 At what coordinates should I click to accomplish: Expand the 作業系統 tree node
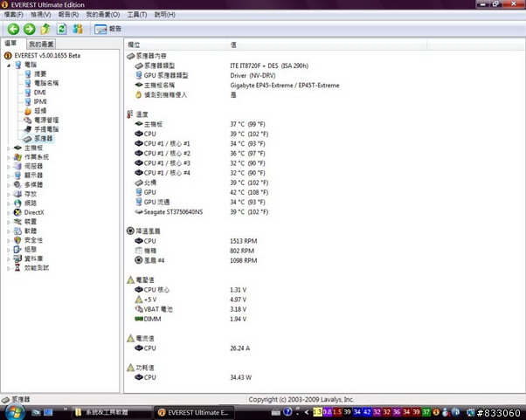pyautogui.click(x=9, y=157)
